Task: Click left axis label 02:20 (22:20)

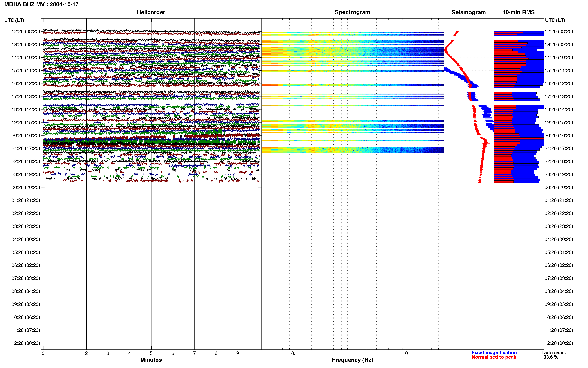Action: pyautogui.click(x=26, y=213)
